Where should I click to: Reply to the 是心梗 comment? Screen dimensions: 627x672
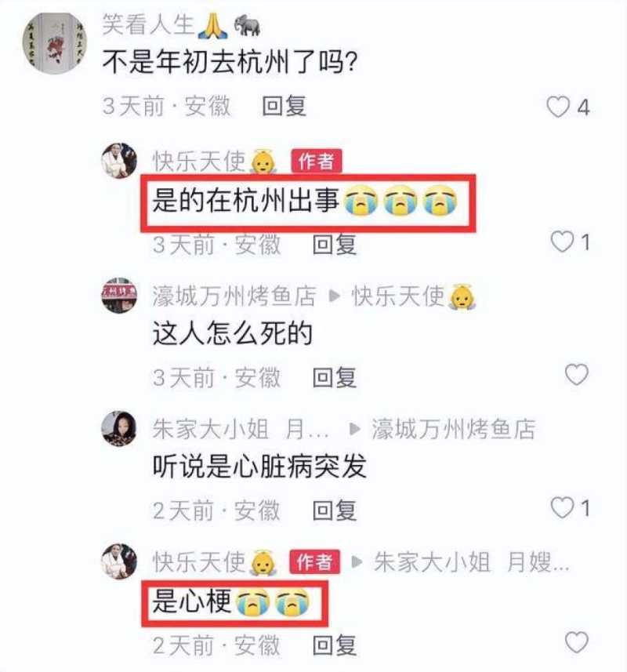(335, 645)
